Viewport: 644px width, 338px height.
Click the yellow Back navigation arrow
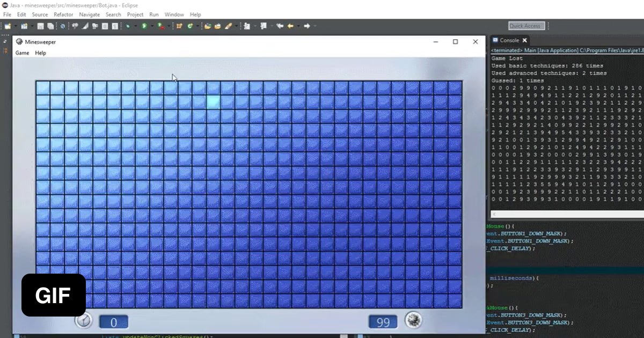[290, 26]
